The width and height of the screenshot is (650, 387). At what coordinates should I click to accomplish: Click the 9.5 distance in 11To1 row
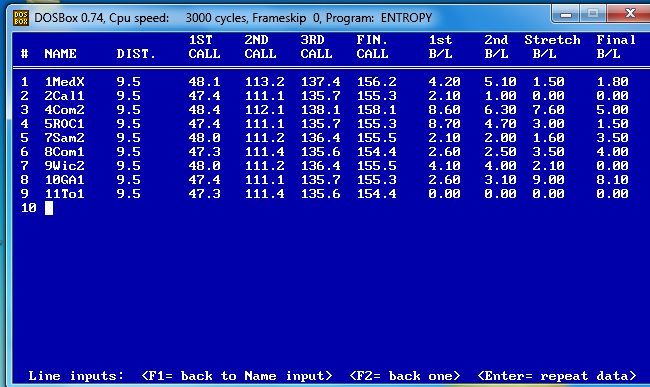(x=129, y=194)
